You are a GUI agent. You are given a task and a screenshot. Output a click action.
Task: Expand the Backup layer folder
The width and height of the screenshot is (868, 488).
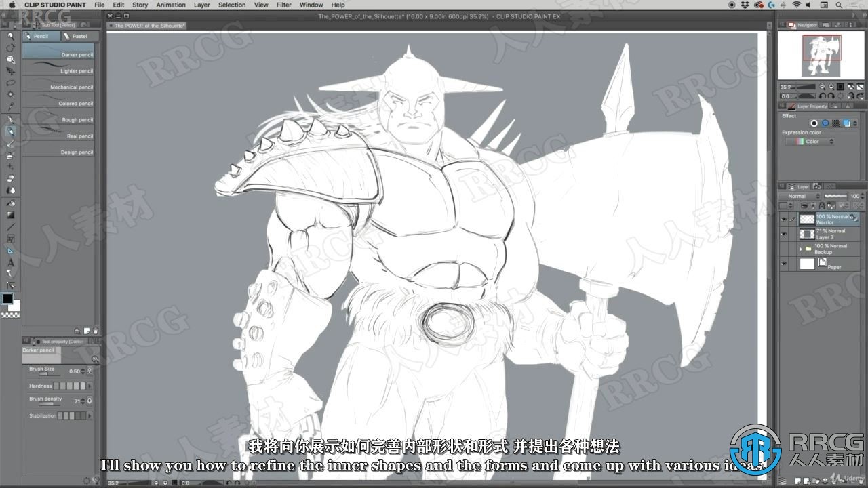(801, 249)
